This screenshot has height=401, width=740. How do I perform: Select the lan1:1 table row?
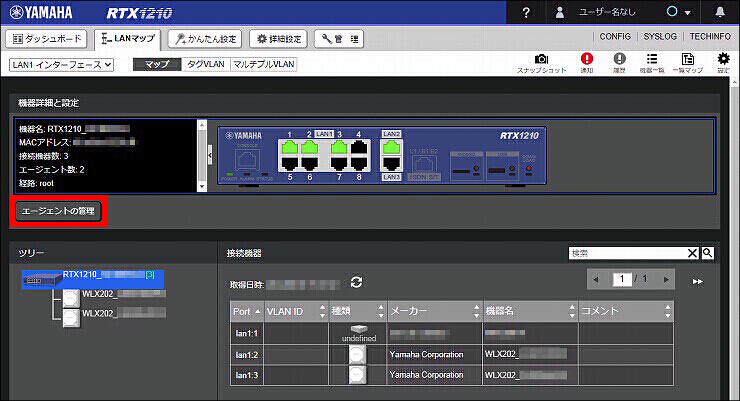tap(452, 333)
